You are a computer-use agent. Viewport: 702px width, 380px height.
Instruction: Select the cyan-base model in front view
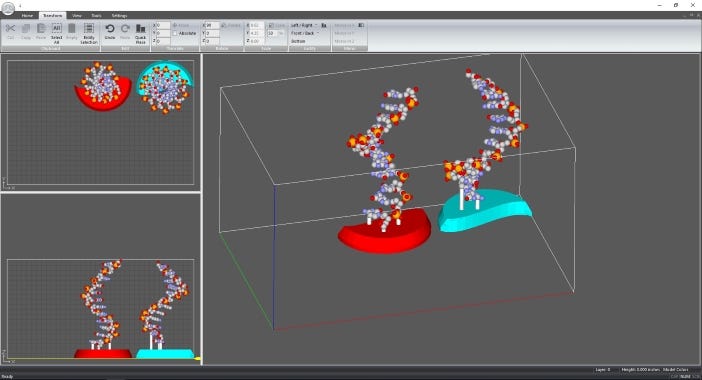coord(165,310)
